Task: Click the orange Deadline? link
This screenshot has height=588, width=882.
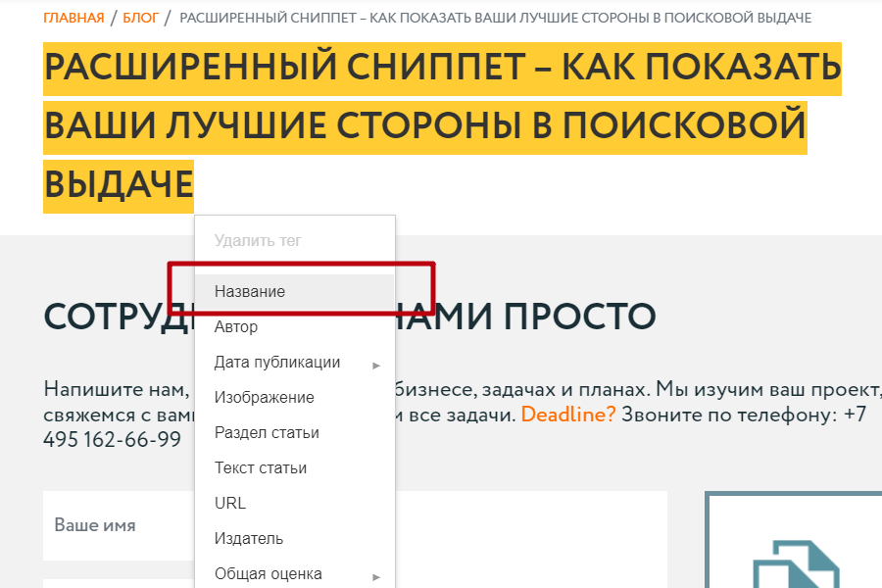Action: pos(568,415)
